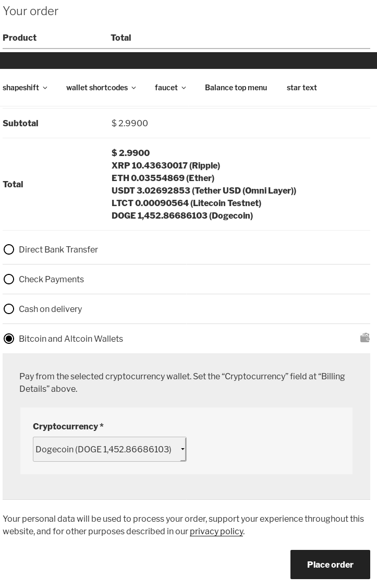Viewport: 377px width, 588px height.
Task: Open the faucet menu item
Action: (170, 88)
